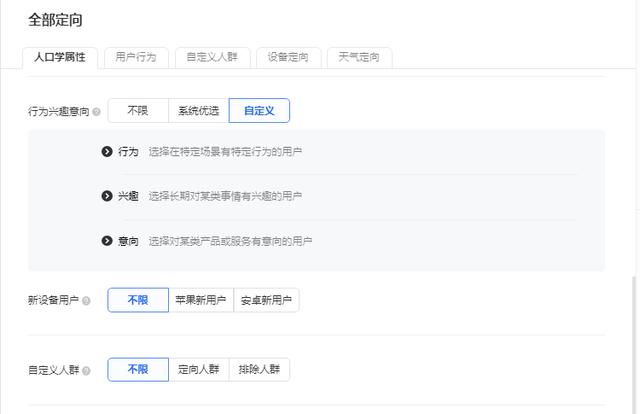Open the 自定义人群 tab
This screenshot has width=640, height=414.
click(x=212, y=57)
